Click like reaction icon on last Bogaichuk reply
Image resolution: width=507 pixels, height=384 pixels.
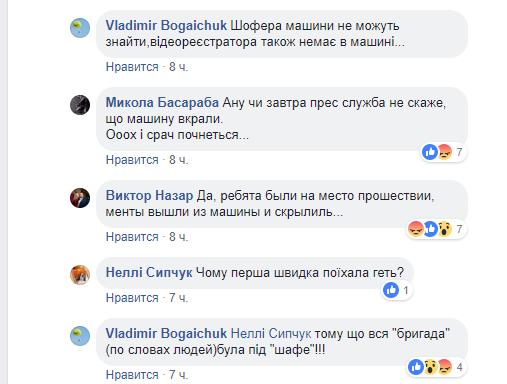[416, 367]
